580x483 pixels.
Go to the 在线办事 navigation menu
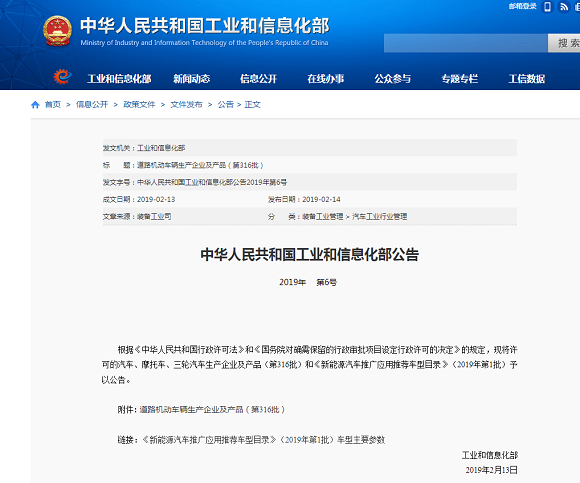pos(326,78)
